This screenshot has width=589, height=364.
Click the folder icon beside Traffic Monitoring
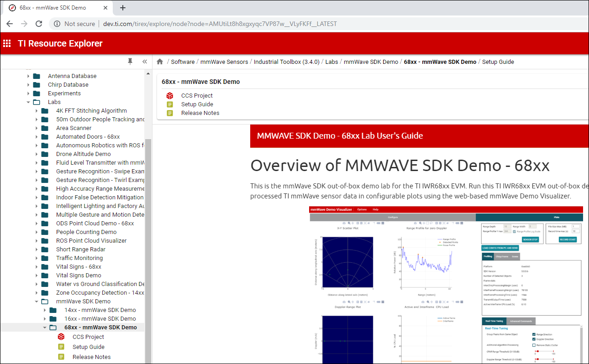pos(45,258)
